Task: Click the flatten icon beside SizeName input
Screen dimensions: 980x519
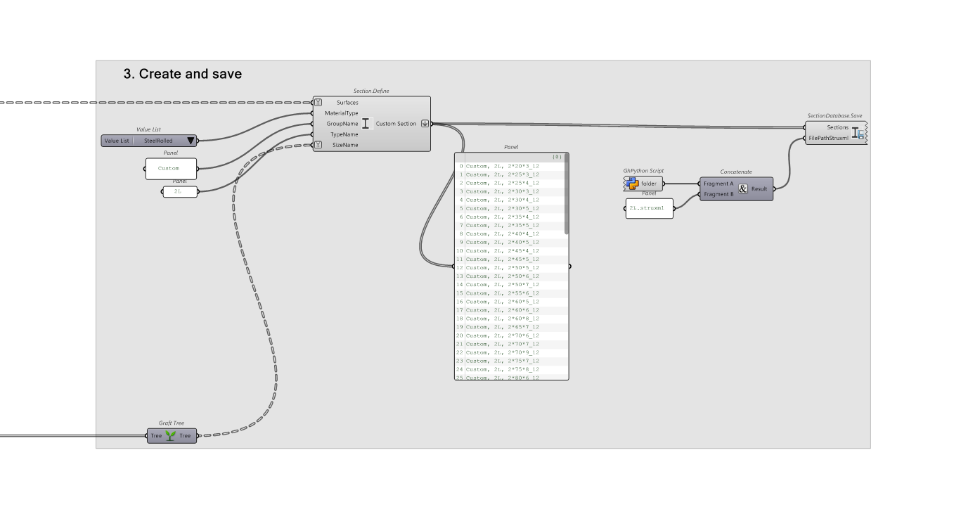Action: point(318,145)
